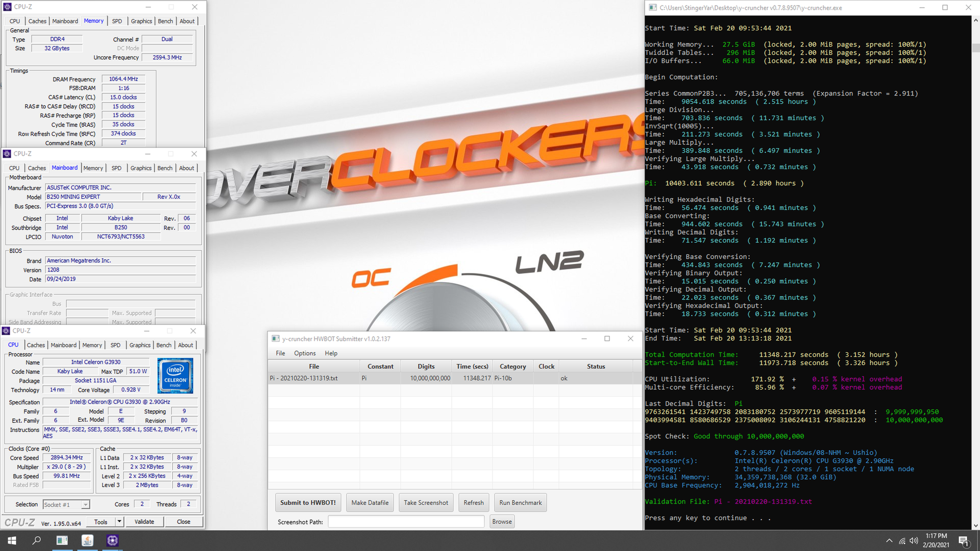Switch to CPU tab in Memory window
This screenshot has width=980, height=551.
(15, 21)
